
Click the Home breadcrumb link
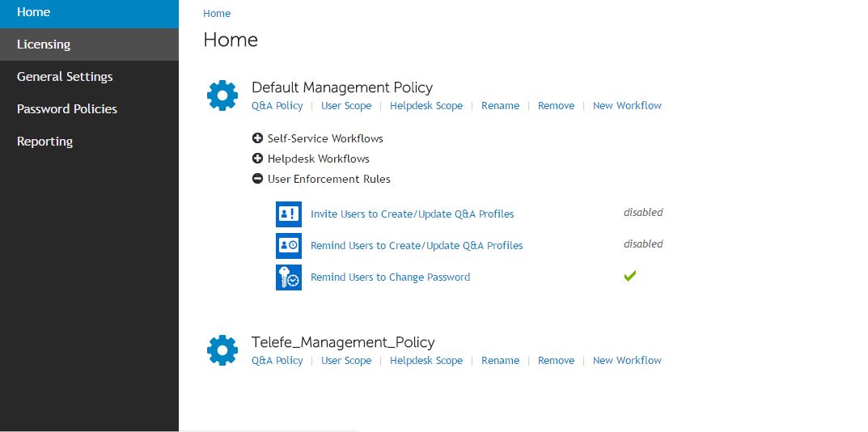click(x=217, y=13)
